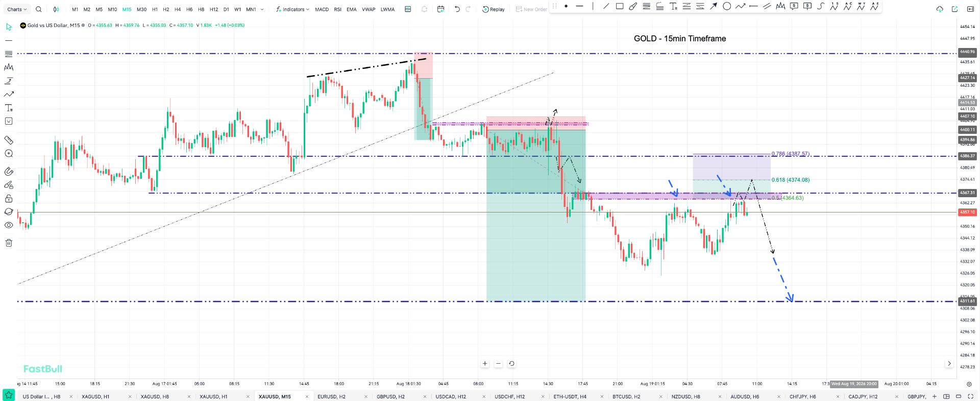Switch to the GBPUSD, H2 chart tab
The width and height of the screenshot is (980, 401).
click(390, 396)
